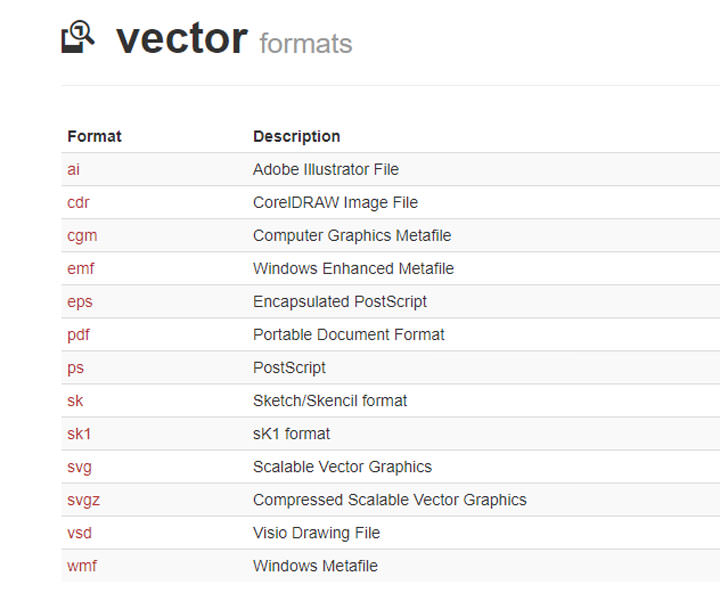720x612 pixels.
Task: Open the ai format link
Action: tap(74, 169)
